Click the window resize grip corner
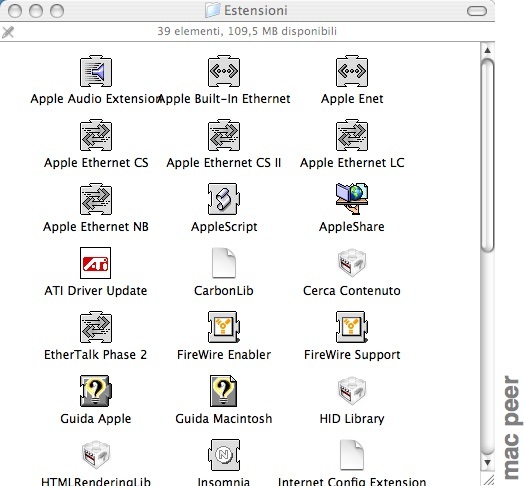The image size is (524, 486). tap(488, 480)
